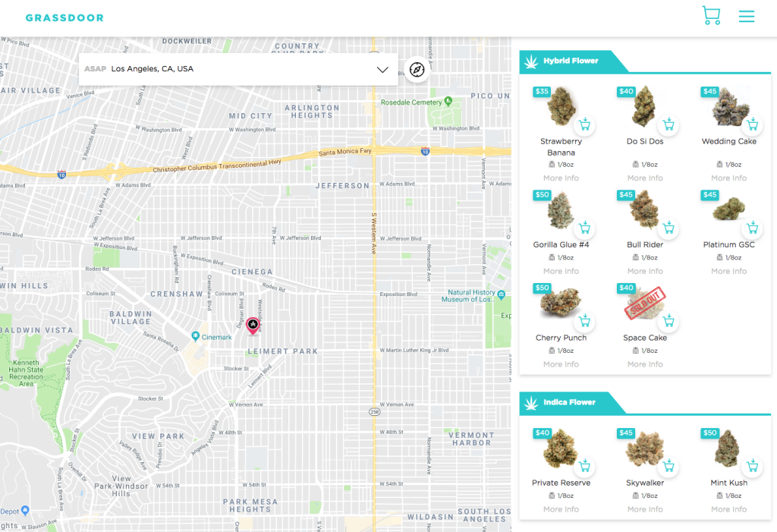
Task: Click the red delivery location pin on map
Action: coord(253,326)
